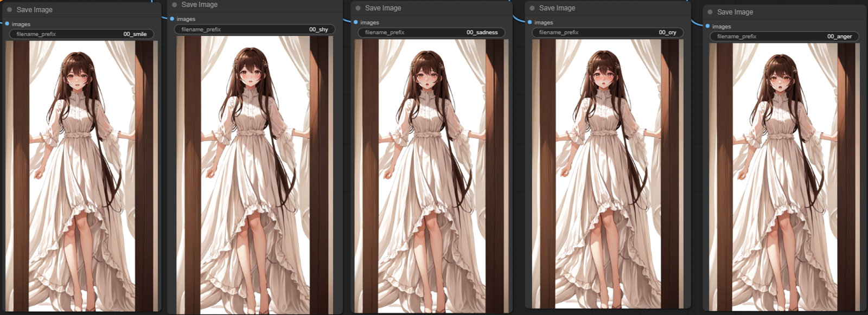Screen dimensions: 868x315
Task: Open the 00_shy output image preview
Action: [x=255, y=175]
